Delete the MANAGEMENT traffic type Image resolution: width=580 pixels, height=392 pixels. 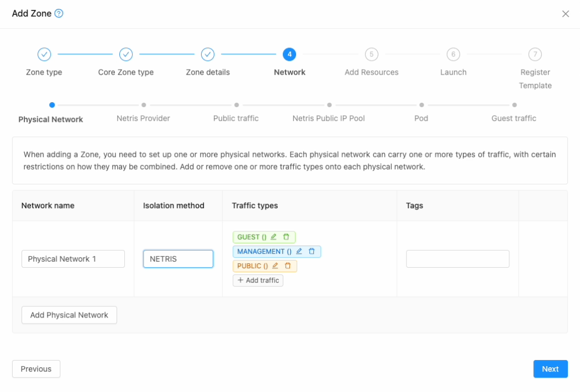(312, 251)
